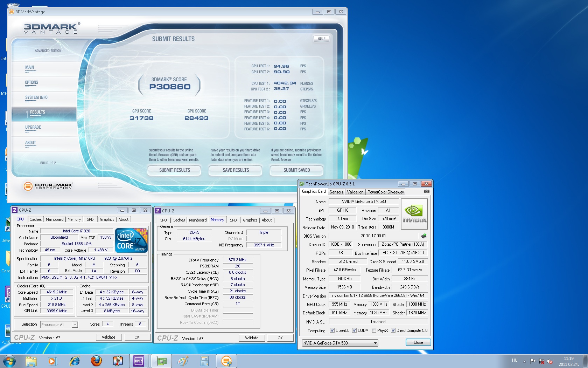Click the network status tray icon
This screenshot has height=368, width=588.
(x=541, y=361)
